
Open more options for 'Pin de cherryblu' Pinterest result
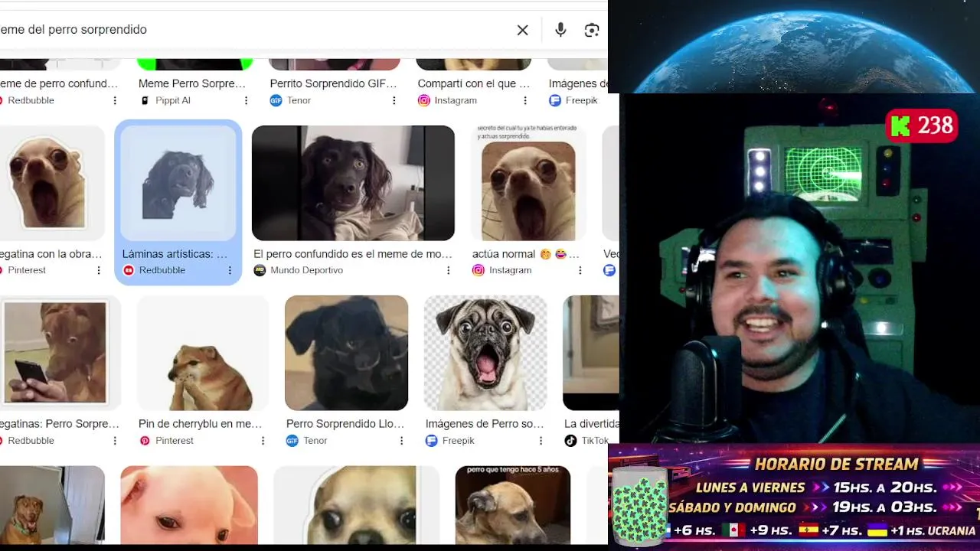pos(263,441)
